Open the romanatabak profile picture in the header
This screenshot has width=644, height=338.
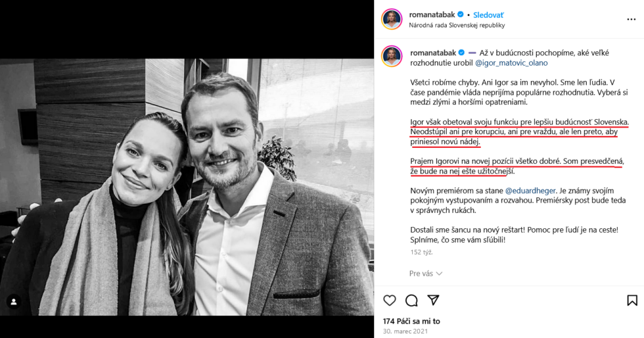tap(392, 20)
